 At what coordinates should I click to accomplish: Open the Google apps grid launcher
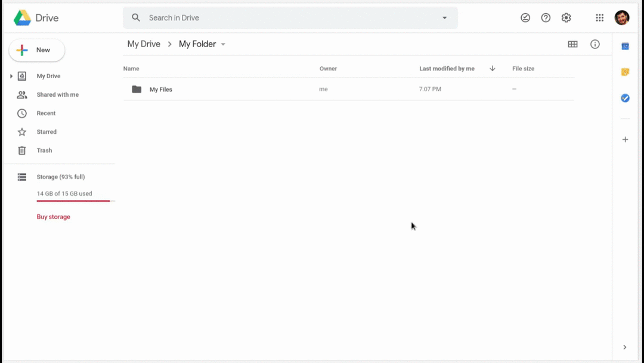tap(599, 18)
